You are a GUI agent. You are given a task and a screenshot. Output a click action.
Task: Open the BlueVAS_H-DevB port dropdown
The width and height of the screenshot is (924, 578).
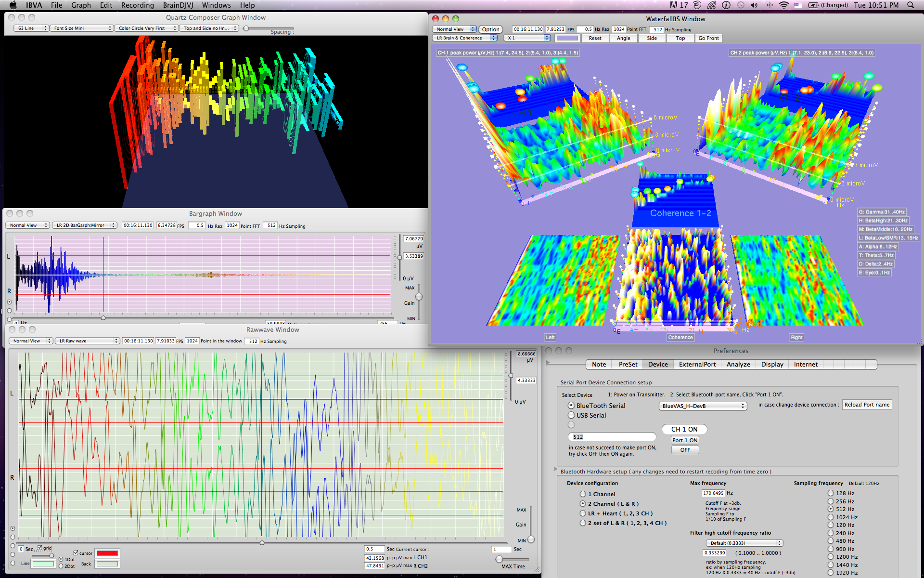(x=703, y=406)
